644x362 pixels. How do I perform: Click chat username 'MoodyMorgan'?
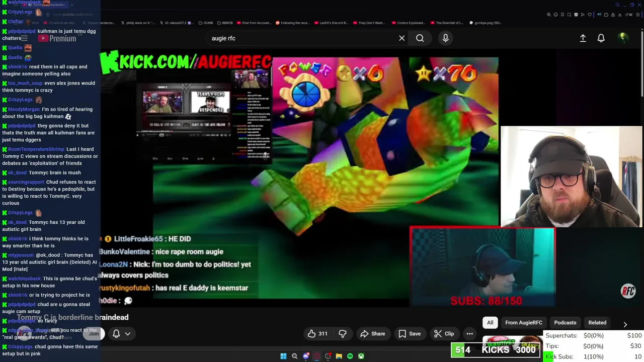pos(24,109)
